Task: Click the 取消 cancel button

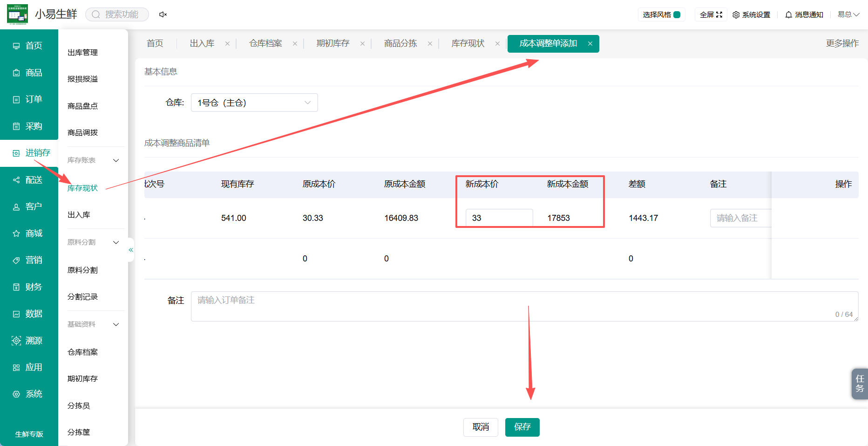Action: tap(481, 427)
